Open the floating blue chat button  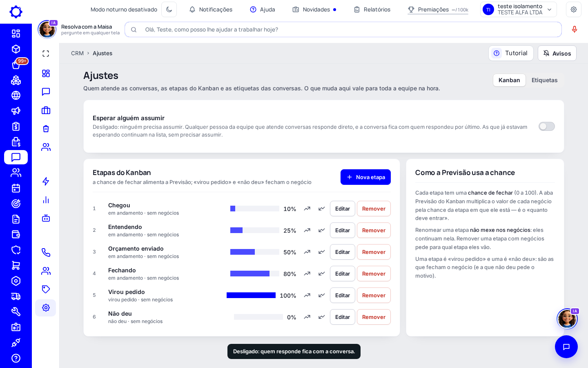(x=566, y=347)
